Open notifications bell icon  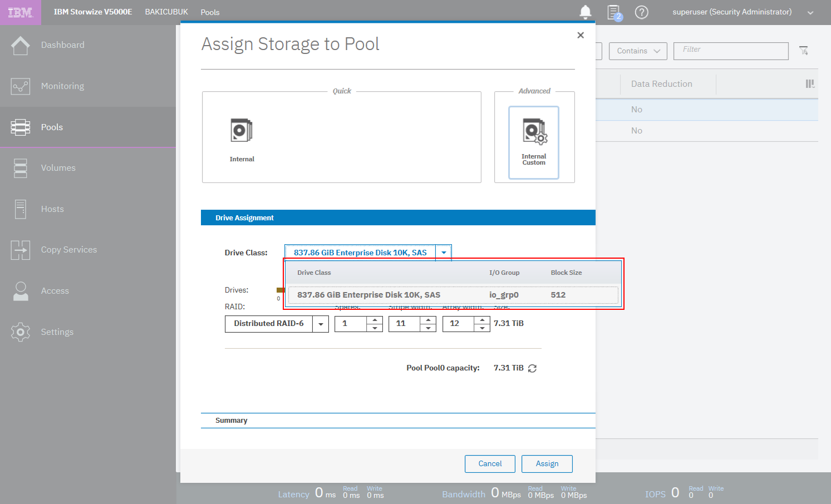click(586, 12)
